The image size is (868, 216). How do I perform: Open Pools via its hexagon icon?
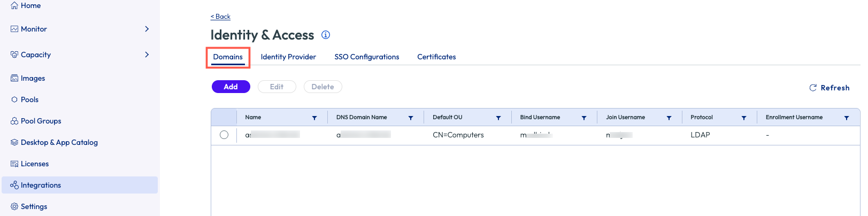pos(14,99)
